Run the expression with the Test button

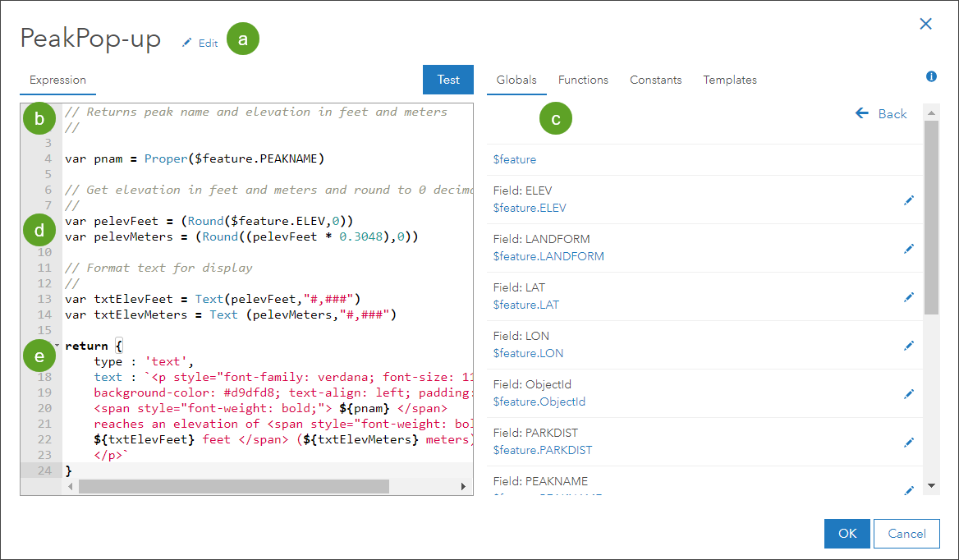pos(447,80)
